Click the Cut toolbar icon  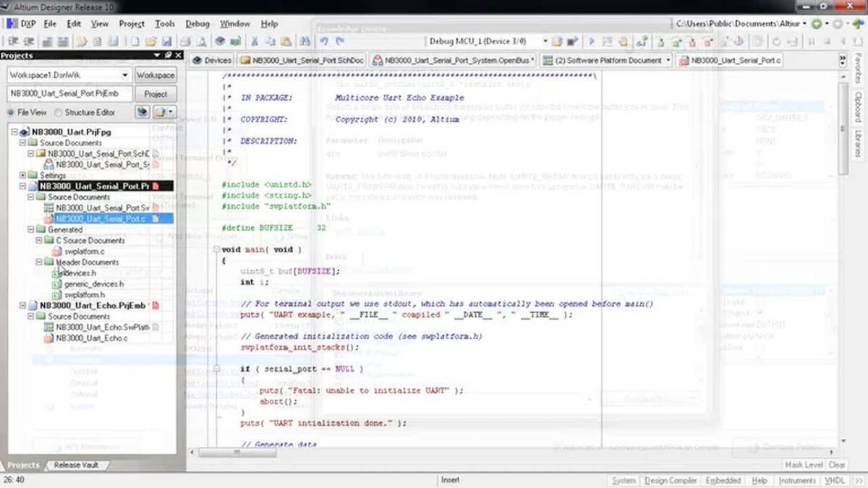[x=255, y=40]
